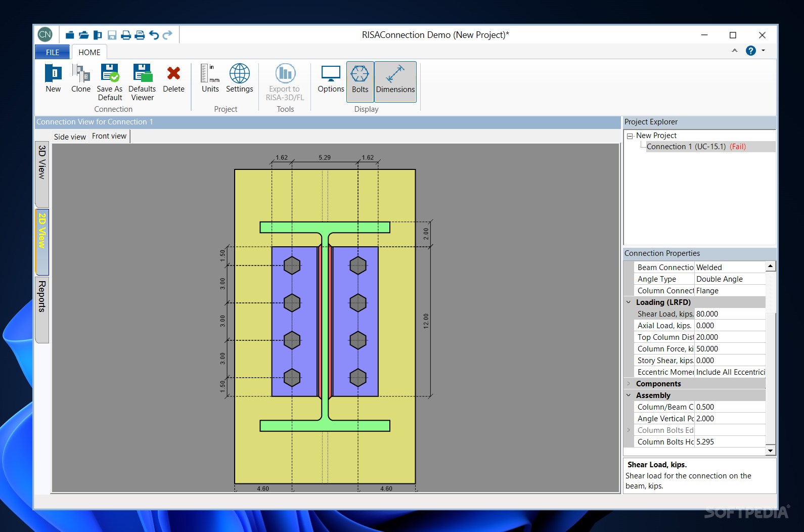The height and width of the screenshot is (532, 804).
Task: Collapse the ribbon with the up caret
Action: pyautogui.click(x=735, y=51)
